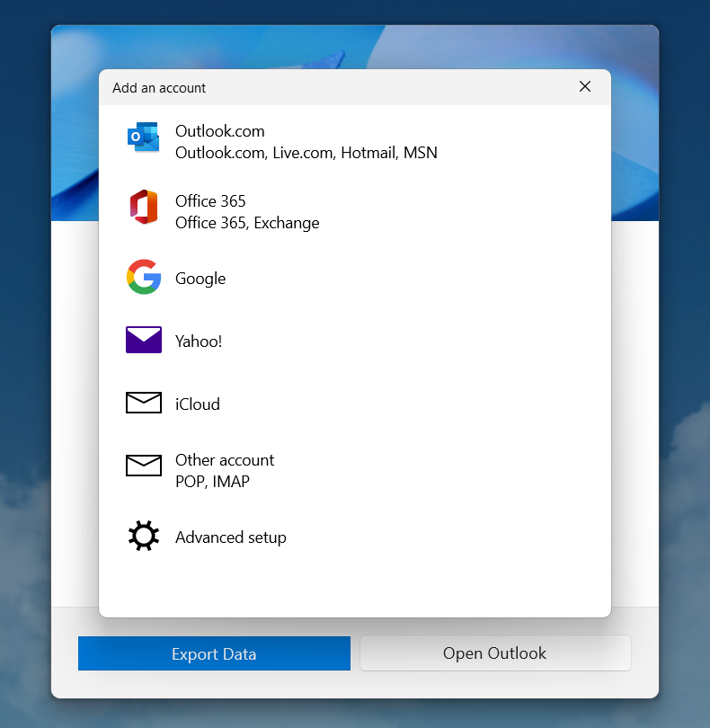The width and height of the screenshot is (710, 728).
Task: Click the iCloud envelope outline icon
Action: (143, 404)
